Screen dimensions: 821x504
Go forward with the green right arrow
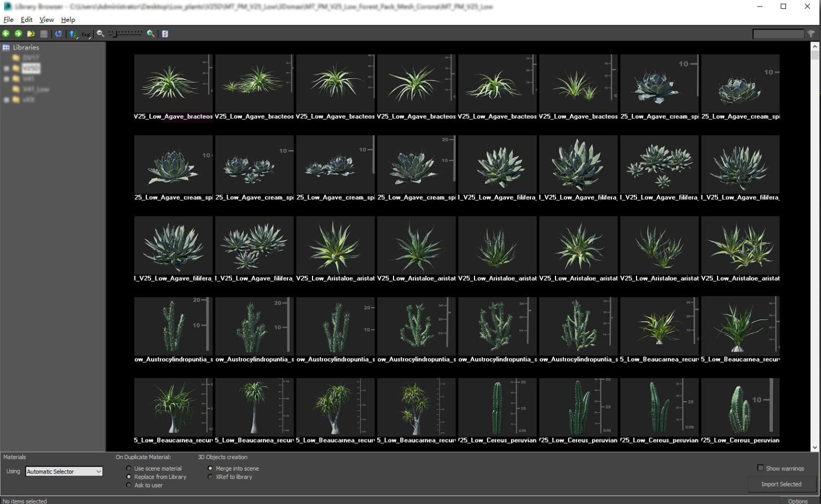point(18,34)
